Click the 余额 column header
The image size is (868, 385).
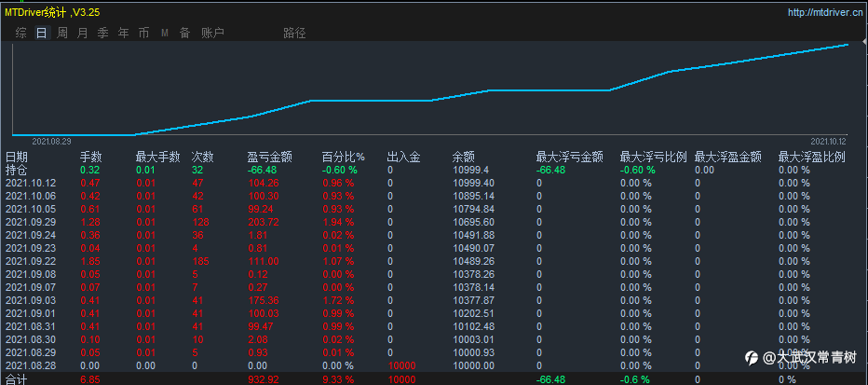[x=464, y=158]
